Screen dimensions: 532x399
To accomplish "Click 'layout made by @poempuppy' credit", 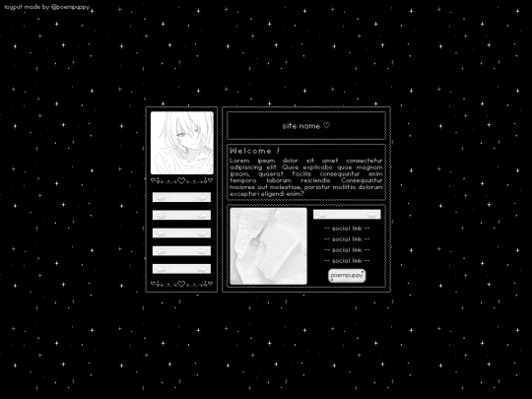I will click(47, 7).
